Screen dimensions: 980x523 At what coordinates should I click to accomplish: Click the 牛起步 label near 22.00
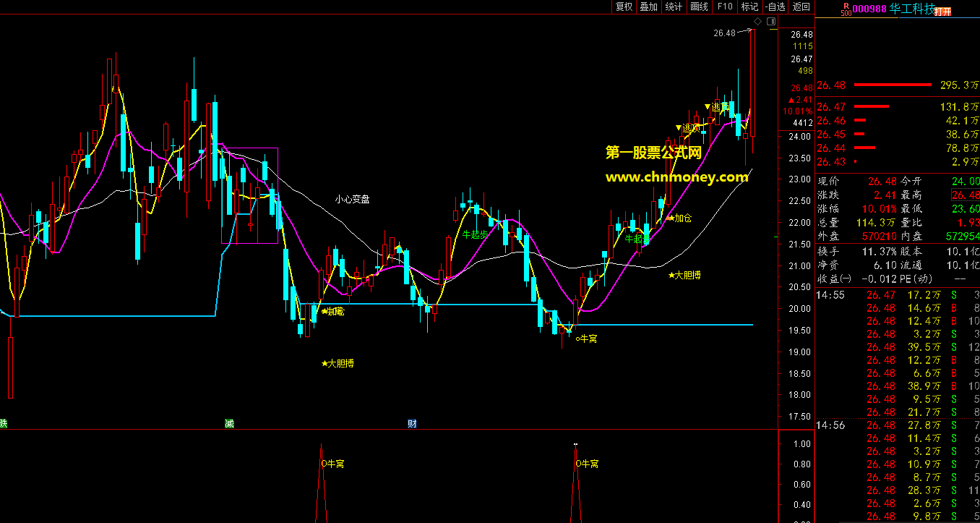(475, 234)
